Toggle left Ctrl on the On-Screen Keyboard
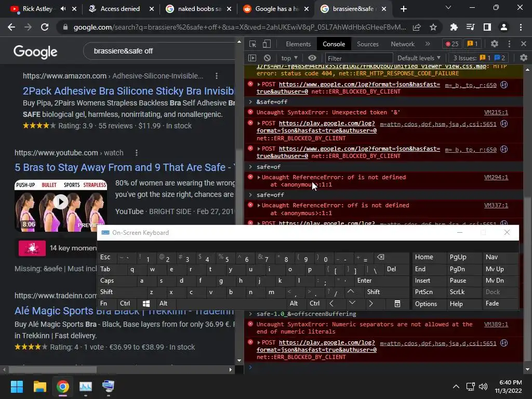The image size is (532, 399). click(127, 303)
